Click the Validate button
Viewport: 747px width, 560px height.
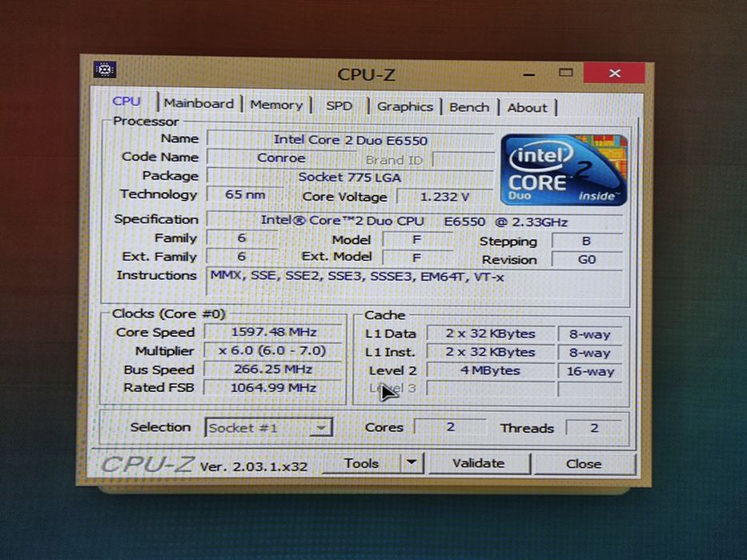(x=479, y=463)
